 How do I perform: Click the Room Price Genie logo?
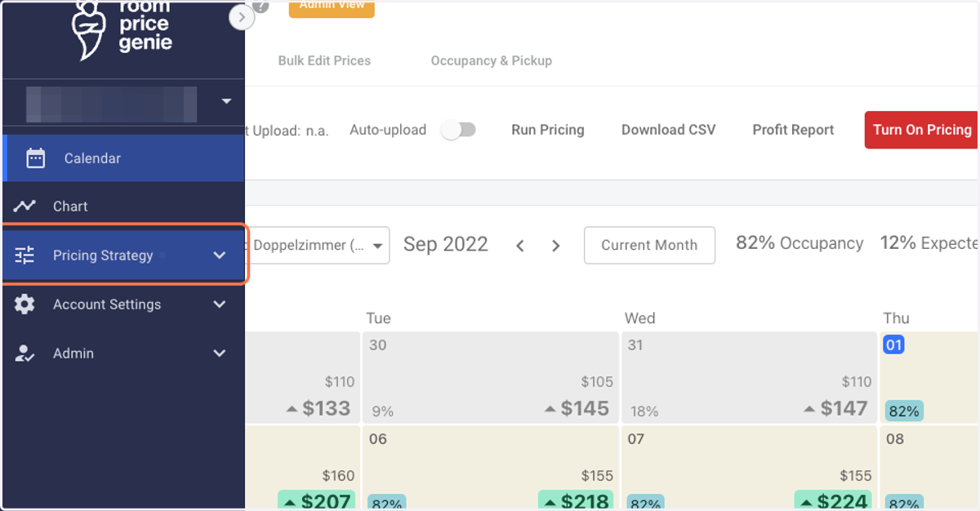coord(122,30)
